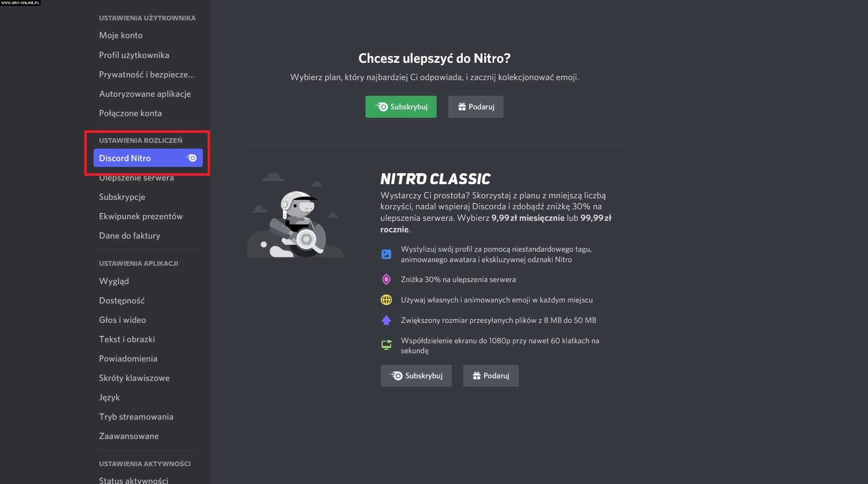Select Autoryzowane aplikacje
This screenshot has height=484, width=868.
click(x=145, y=94)
